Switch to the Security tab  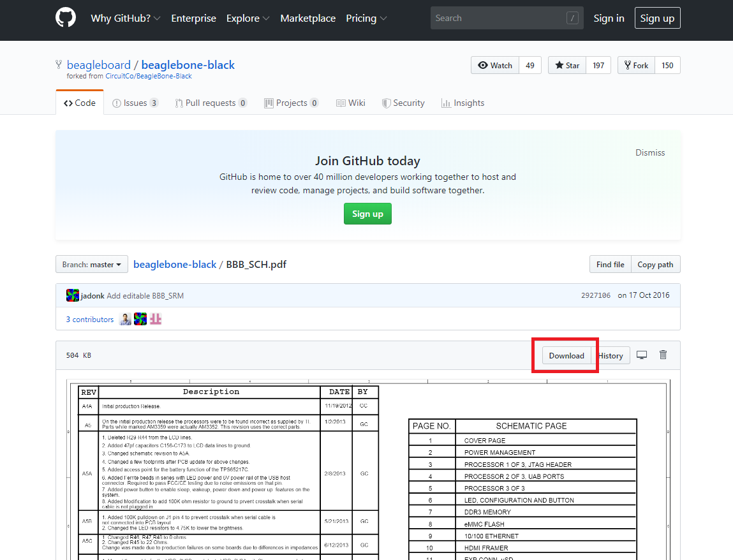(403, 103)
